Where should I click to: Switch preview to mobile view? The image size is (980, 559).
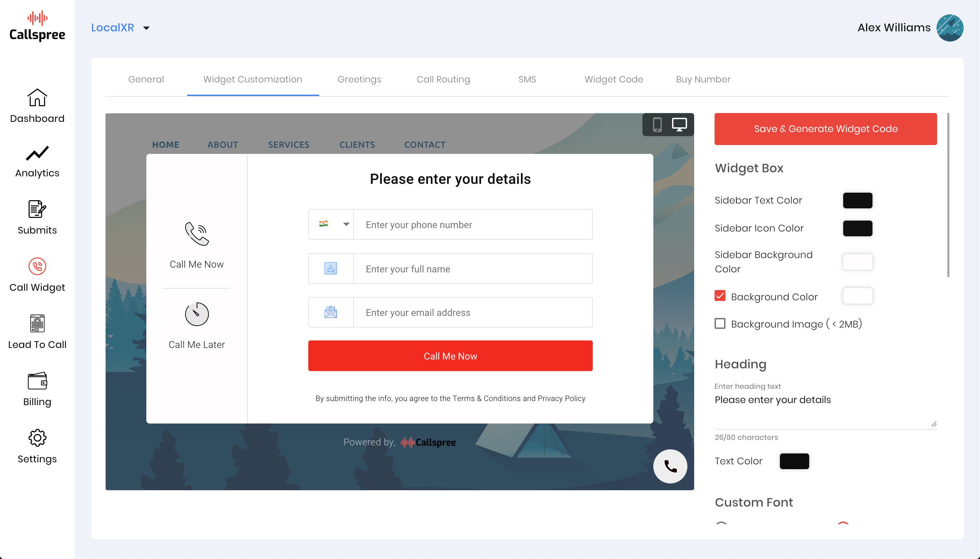657,125
